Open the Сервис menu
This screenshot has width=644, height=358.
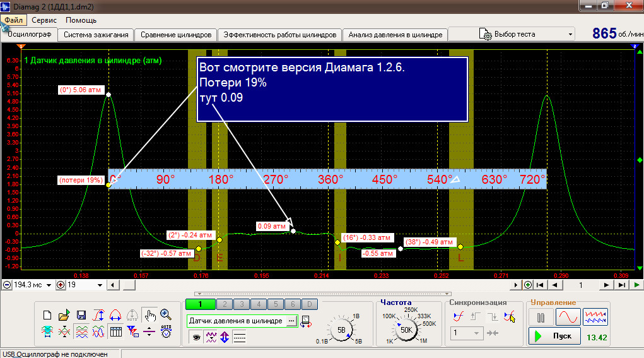point(44,20)
